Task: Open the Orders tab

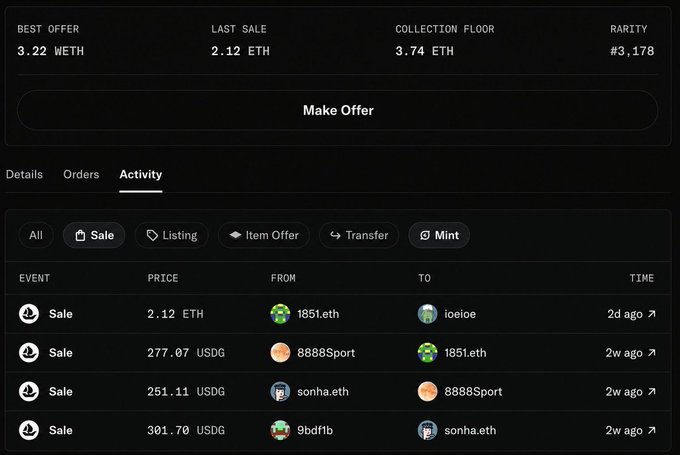Action: point(81,174)
